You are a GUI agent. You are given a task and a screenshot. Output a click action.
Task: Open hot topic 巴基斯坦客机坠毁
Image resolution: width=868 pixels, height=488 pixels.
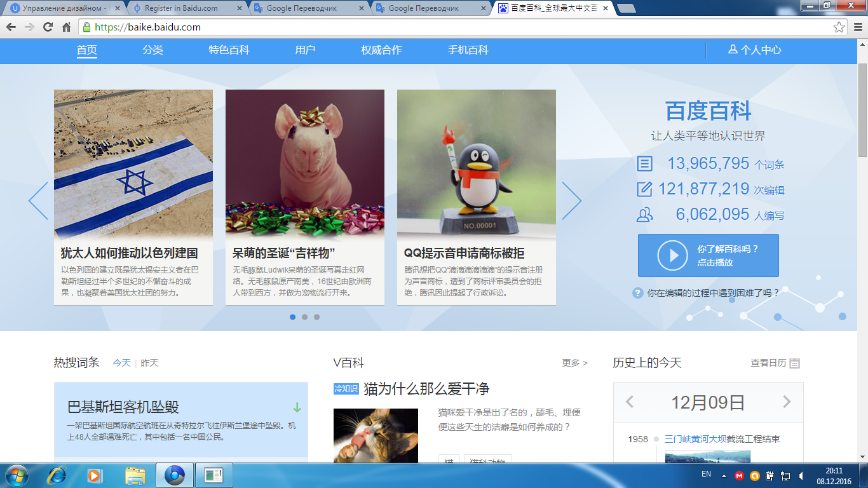click(x=123, y=407)
